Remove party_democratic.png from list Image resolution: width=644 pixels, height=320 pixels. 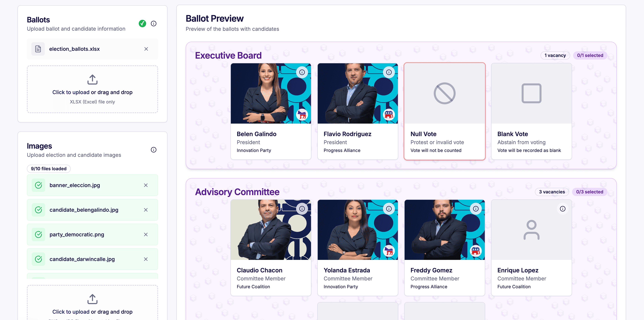point(146,234)
